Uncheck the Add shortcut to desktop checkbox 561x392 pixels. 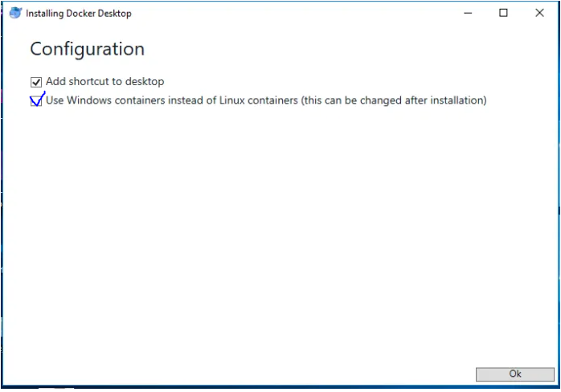click(x=36, y=82)
